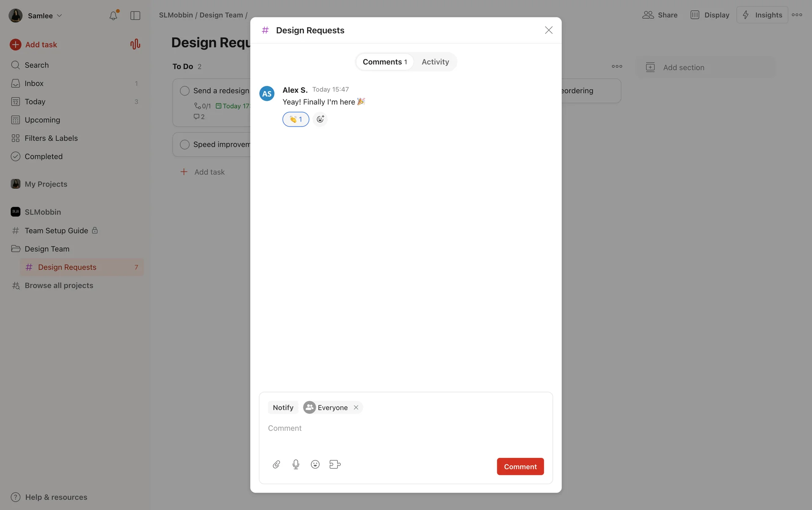Image resolution: width=812 pixels, height=510 pixels.
Task: Click the extensions puzzle icon in comment box
Action: click(x=335, y=464)
